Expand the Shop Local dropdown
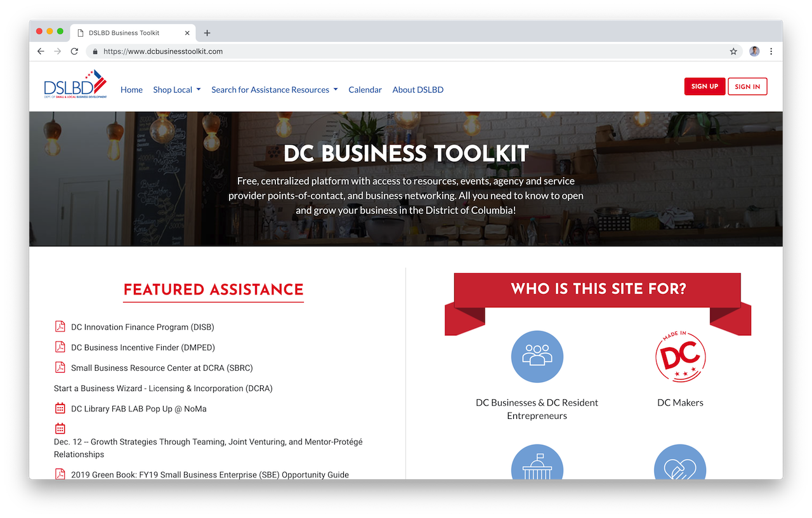 pyautogui.click(x=176, y=90)
